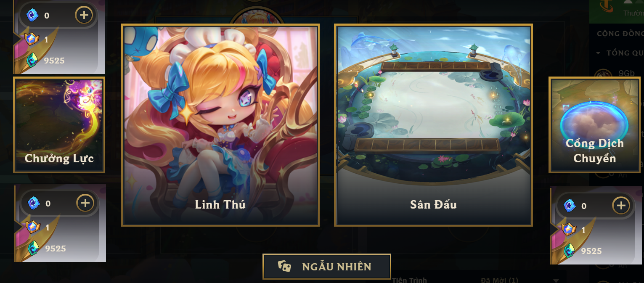Screen dimensions: 644x283
Task: Open the Linh Thú little legend card
Action: (220, 125)
